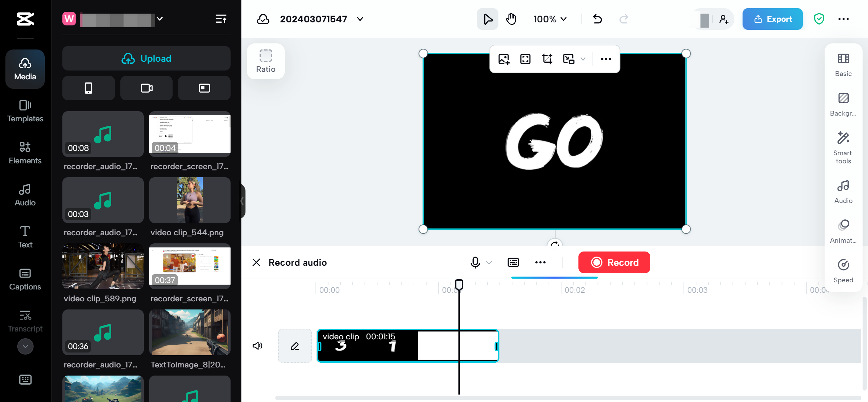
Task: Expand the 100% zoom dropdown
Action: tap(550, 19)
